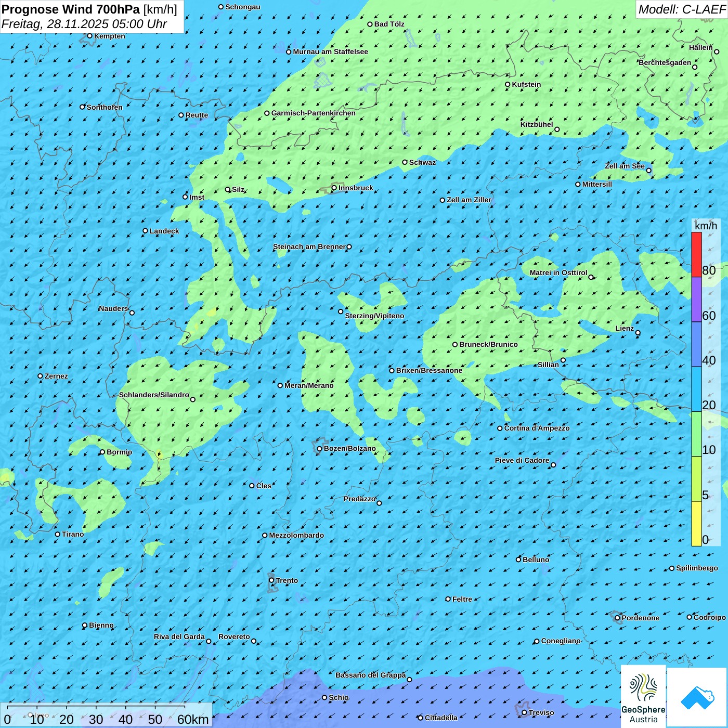The height and width of the screenshot is (728, 728).
Task: Click the 'Conegliano' label
Action: tap(561, 641)
